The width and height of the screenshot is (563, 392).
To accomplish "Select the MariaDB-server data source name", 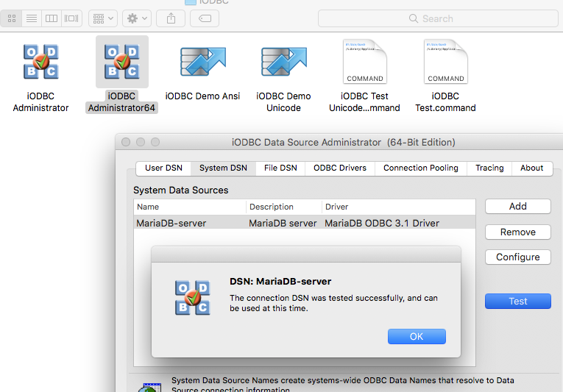I will coord(171,224).
